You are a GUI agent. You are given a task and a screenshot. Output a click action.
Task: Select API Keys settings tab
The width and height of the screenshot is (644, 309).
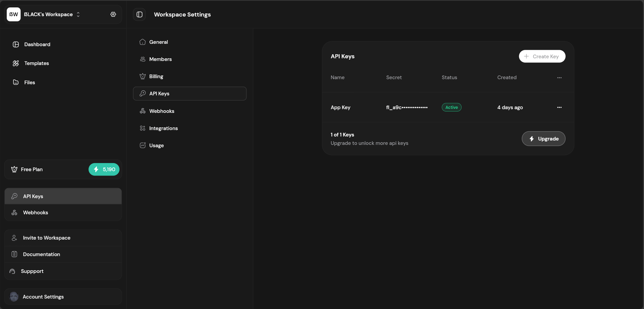click(190, 94)
